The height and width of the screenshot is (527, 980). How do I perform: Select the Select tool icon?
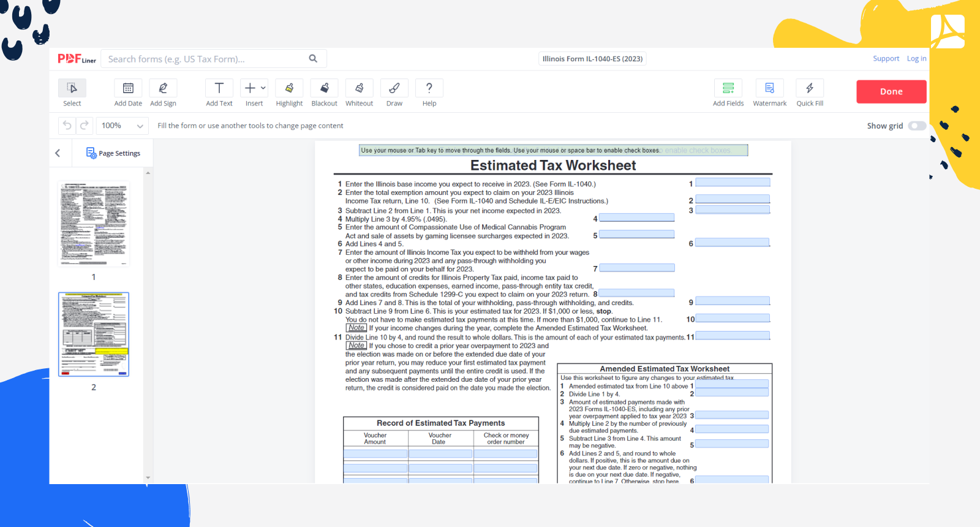point(72,88)
